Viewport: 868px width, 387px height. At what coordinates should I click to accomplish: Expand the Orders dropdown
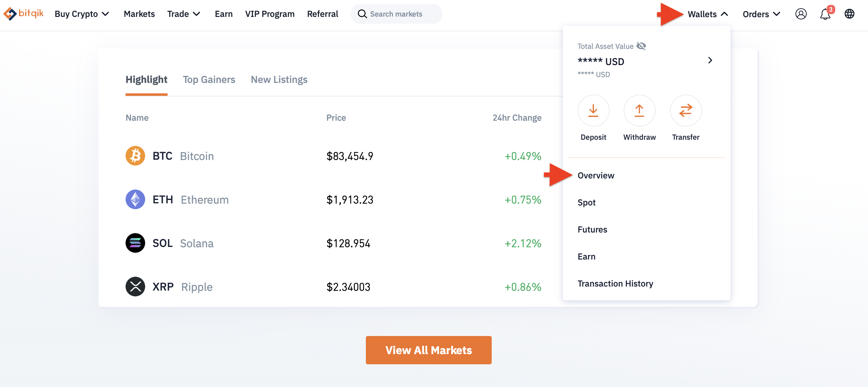tap(761, 14)
